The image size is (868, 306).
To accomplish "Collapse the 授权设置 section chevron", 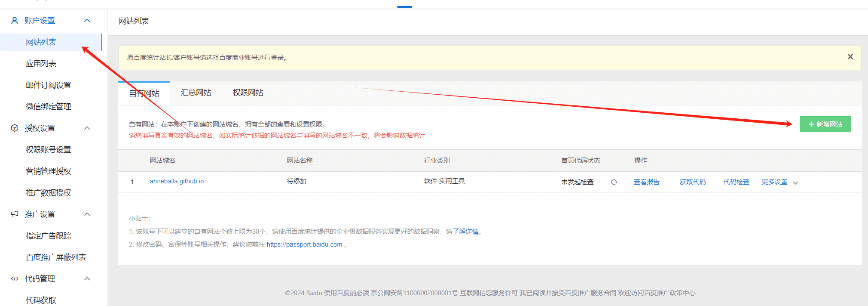I will [87, 128].
